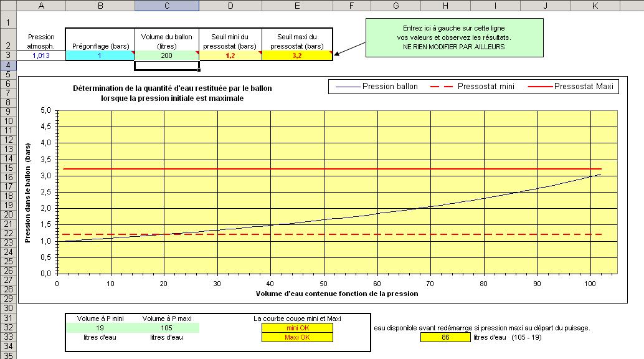
Task: Click the 'Volume du ballon (litres)' label
Action: pos(167,42)
